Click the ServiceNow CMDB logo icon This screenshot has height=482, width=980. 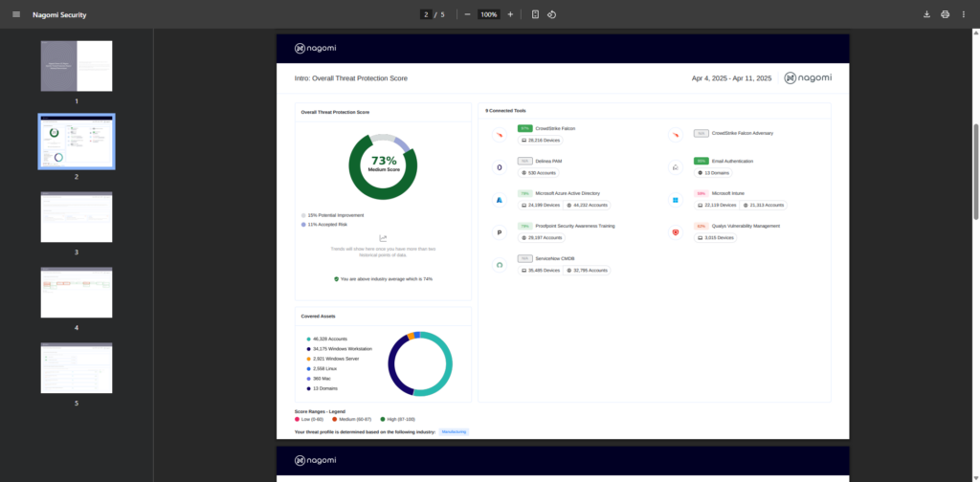pyautogui.click(x=500, y=265)
